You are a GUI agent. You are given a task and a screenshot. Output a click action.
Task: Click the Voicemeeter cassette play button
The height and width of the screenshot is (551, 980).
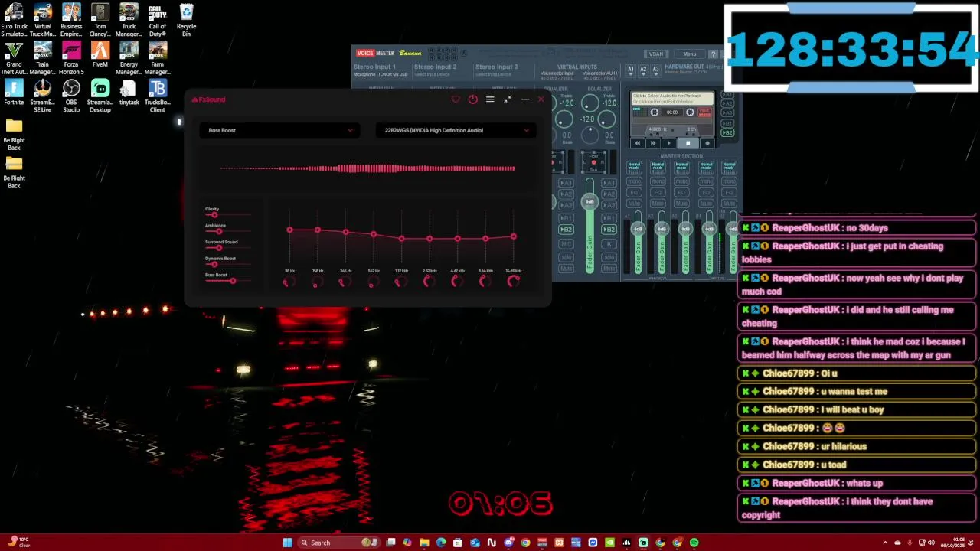(668, 143)
